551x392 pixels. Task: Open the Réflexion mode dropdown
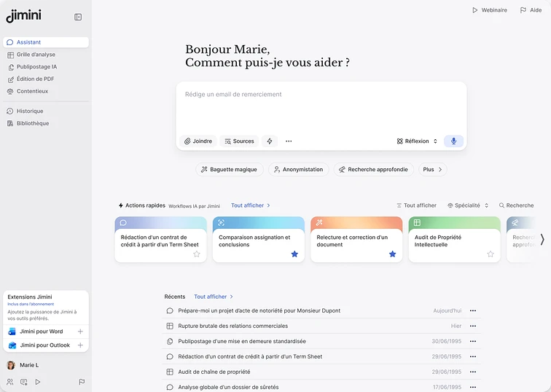pyautogui.click(x=417, y=141)
